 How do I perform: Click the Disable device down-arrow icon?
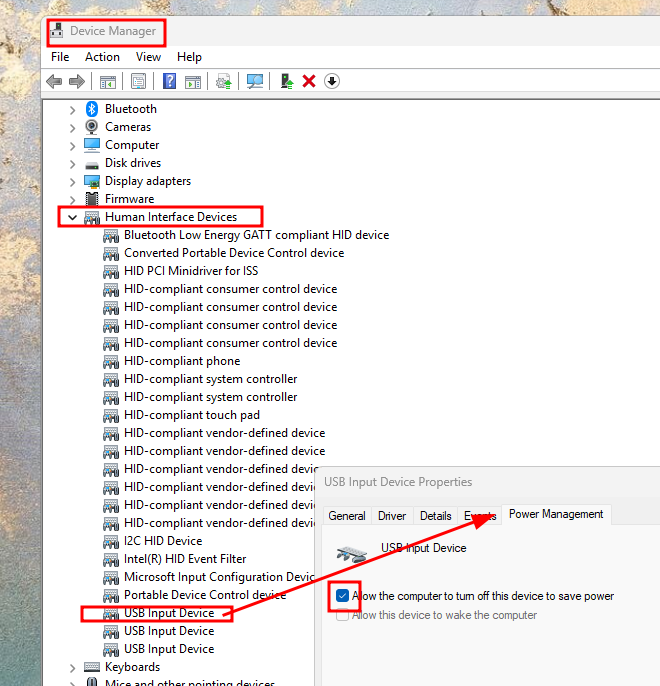[332, 81]
